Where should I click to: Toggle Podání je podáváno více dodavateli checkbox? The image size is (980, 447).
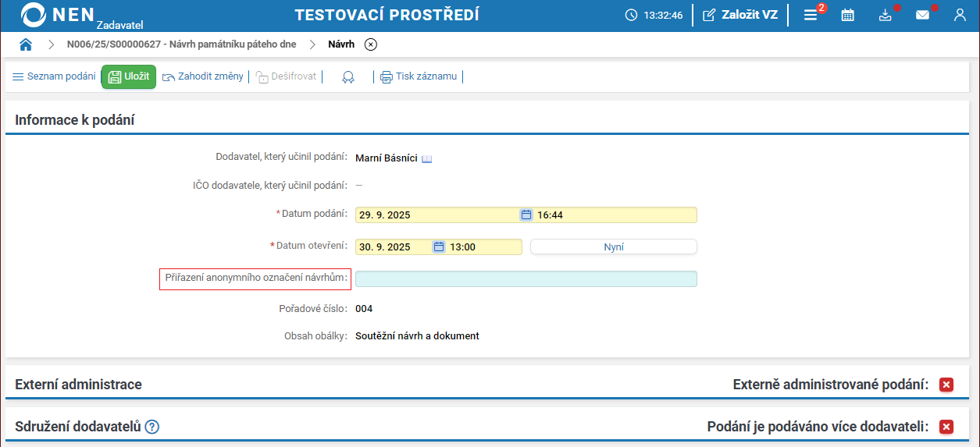[946, 427]
